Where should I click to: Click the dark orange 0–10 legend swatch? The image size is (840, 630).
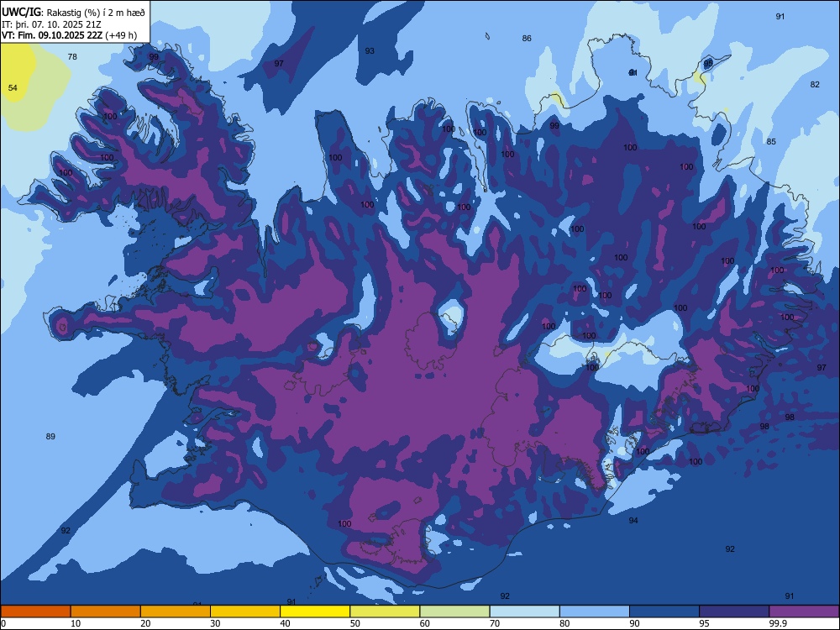[35, 612]
